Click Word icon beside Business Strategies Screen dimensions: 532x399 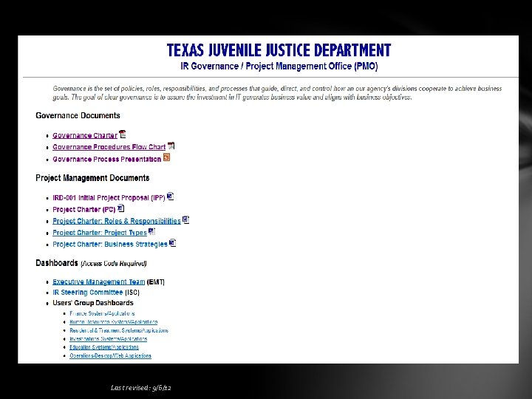coord(173,243)
